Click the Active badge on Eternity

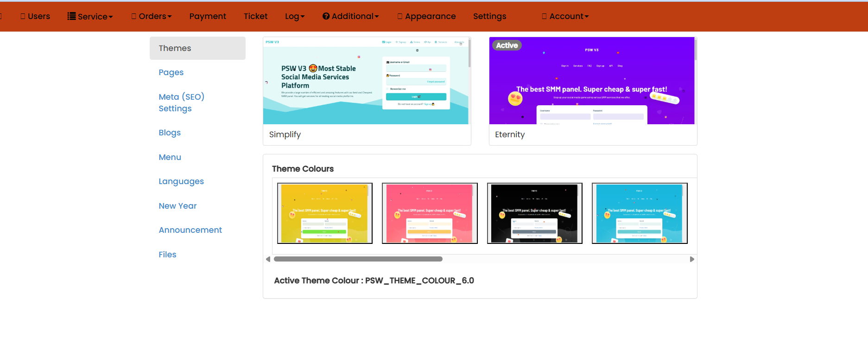(x=507, y=45)
